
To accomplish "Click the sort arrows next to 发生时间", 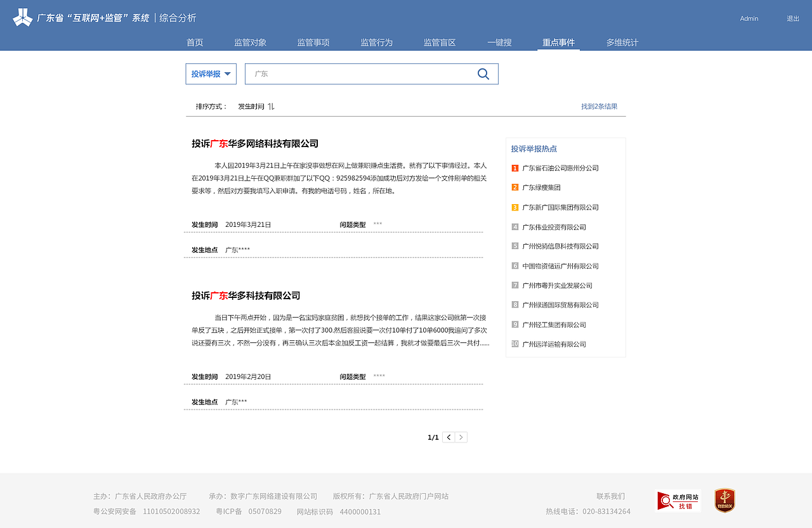I will coord(271,106).
